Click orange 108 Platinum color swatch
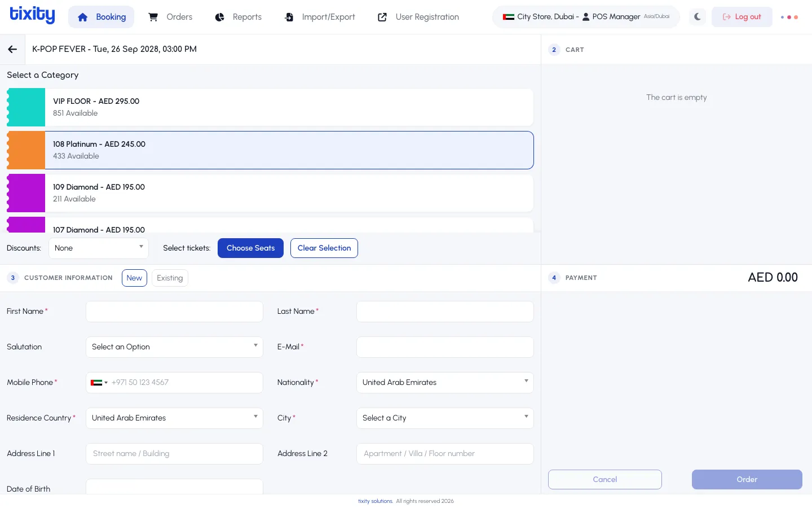 tap(26, 150)
